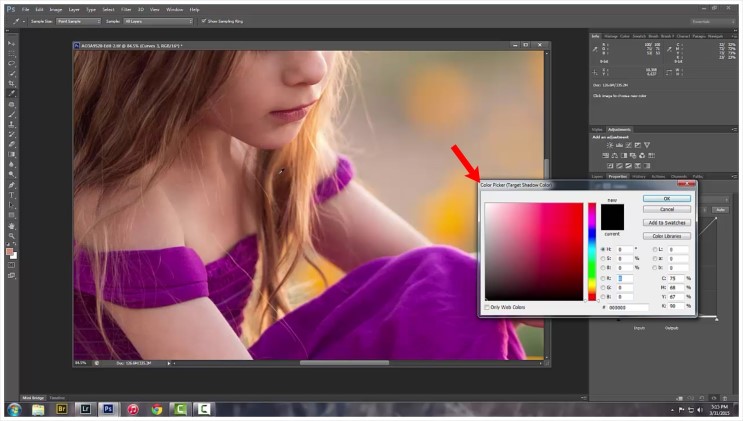Select the Zoom tool in toolbar
Screen dimensions: 743x421
(11, 235)
